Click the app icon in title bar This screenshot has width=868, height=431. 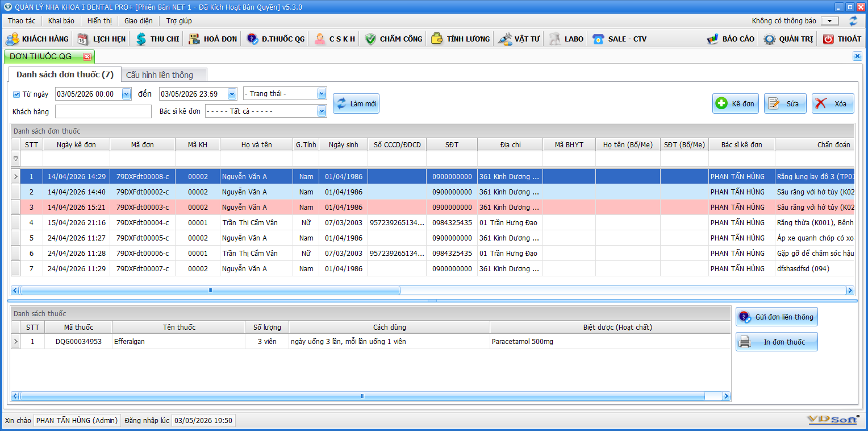click(x=7, y=7)
